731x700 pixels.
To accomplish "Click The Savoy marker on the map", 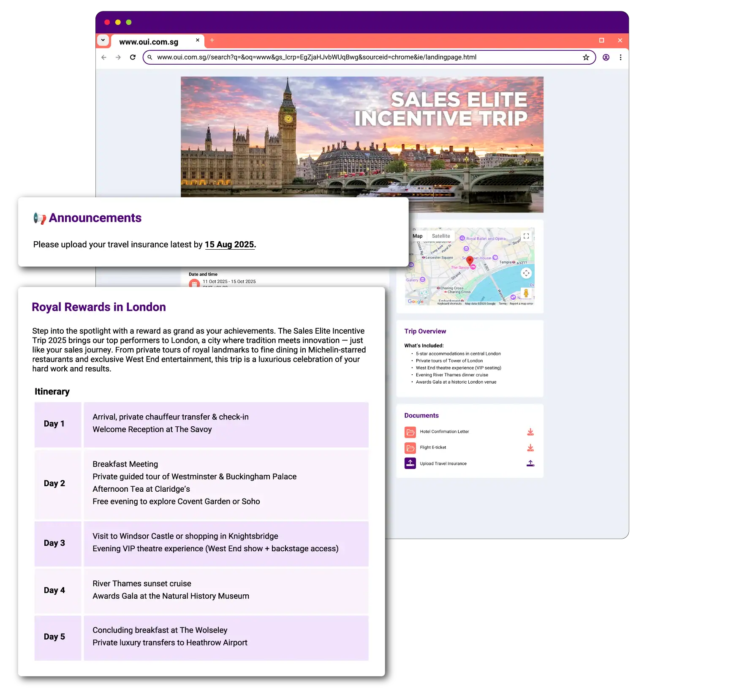I will tap(473, 267).
